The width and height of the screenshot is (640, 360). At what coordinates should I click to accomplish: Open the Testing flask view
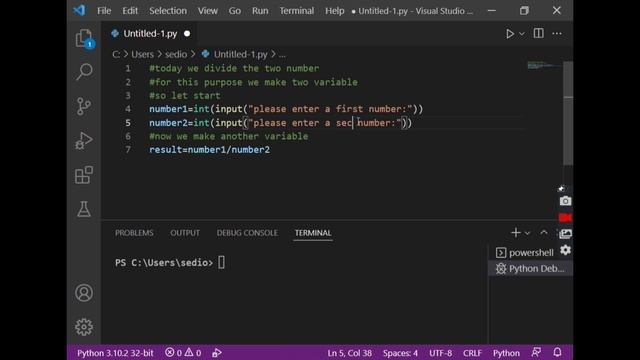coord(84,209)
